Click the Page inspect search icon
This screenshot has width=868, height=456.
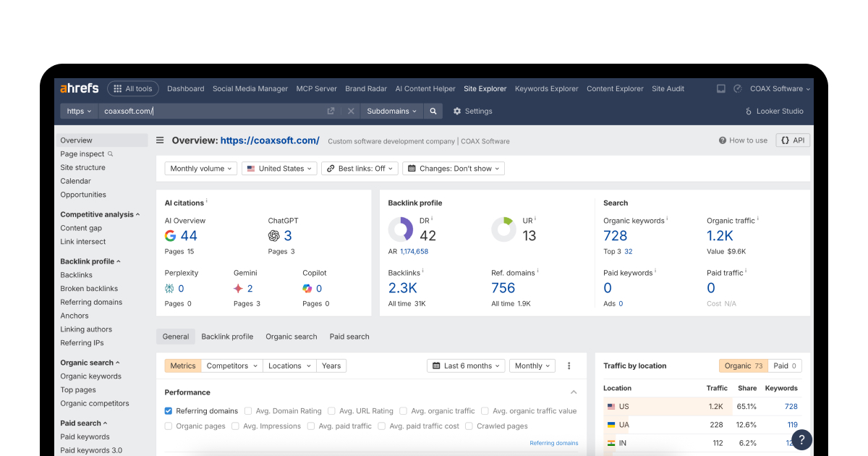click(x=111, y=153)
